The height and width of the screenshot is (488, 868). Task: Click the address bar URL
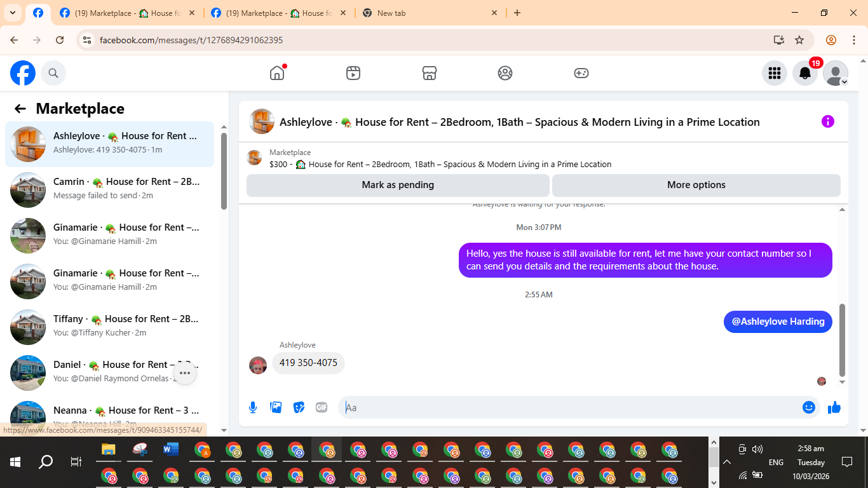click(191, 40)
